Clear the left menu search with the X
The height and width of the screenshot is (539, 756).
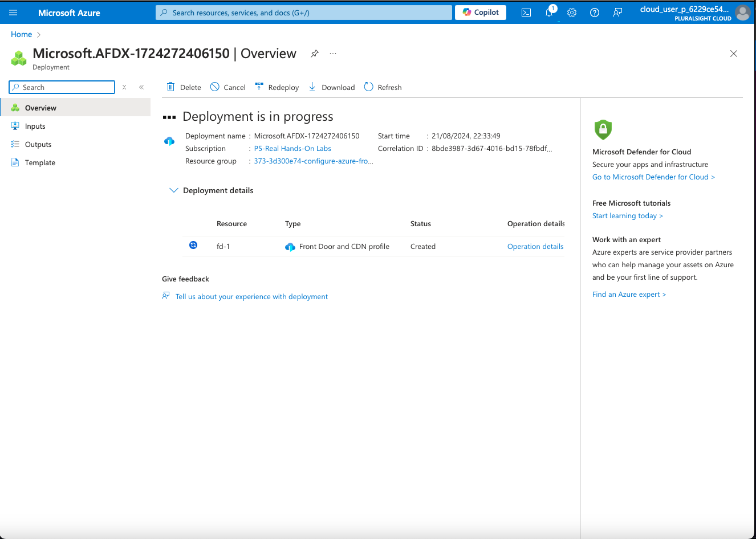pyautogui.click(x=124, y=87)
